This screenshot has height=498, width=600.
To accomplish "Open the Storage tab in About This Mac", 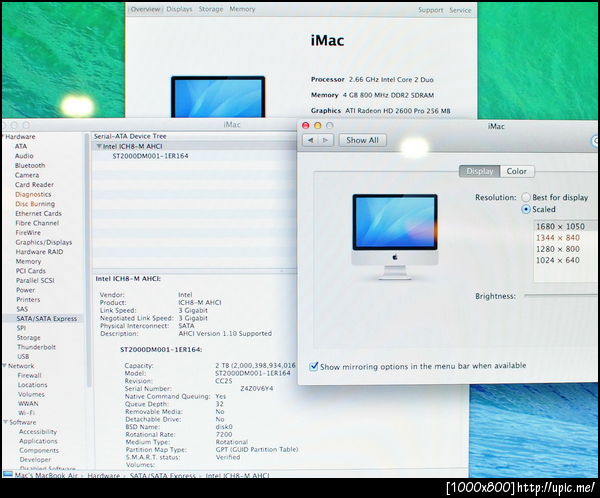I will (x=211, y=9).
